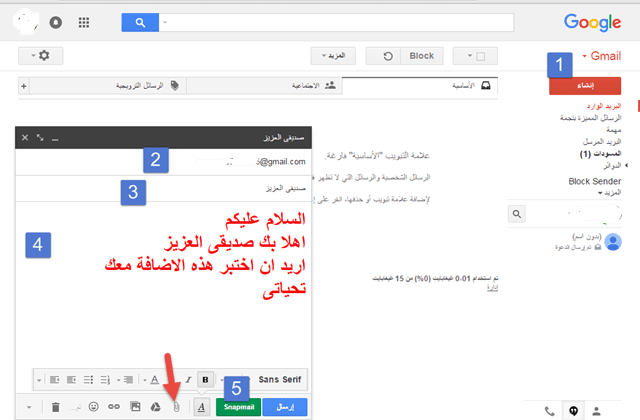
Task: Add a new inbox tab plus
Action: (24, 86)
